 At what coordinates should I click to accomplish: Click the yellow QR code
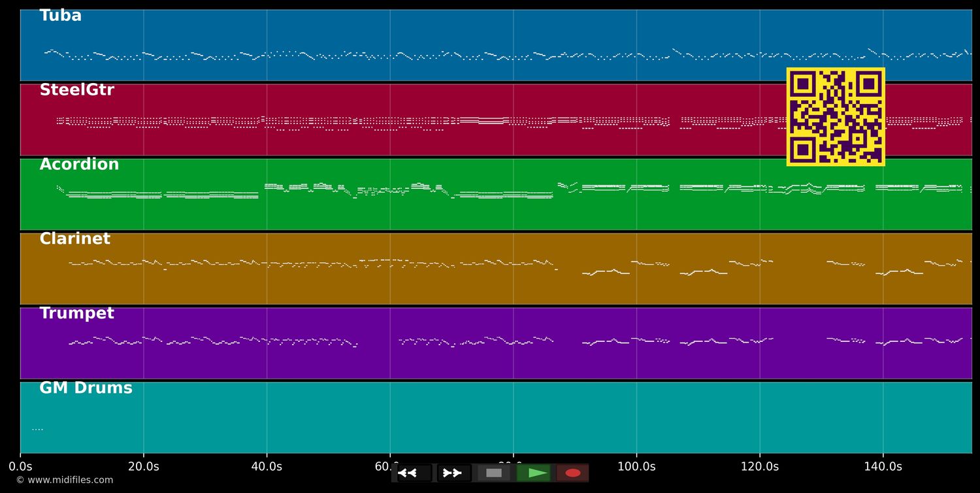click(836, 117)
